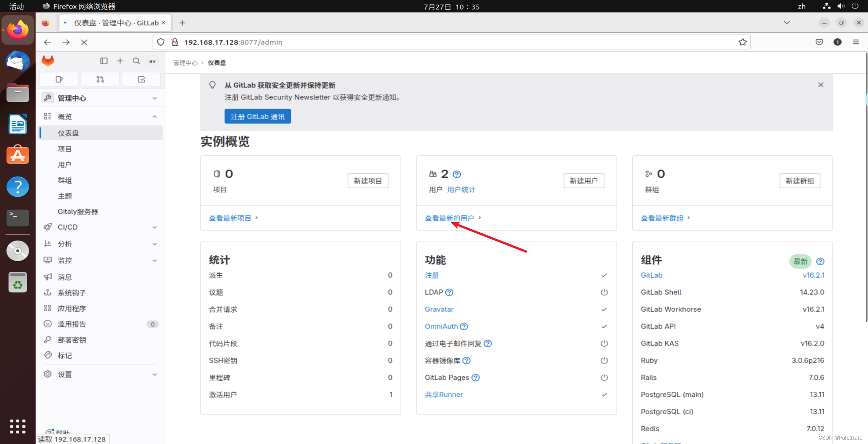The image size is (868, 444).
Task: Open the 注册 feature link
Action: tap(432, 275)
